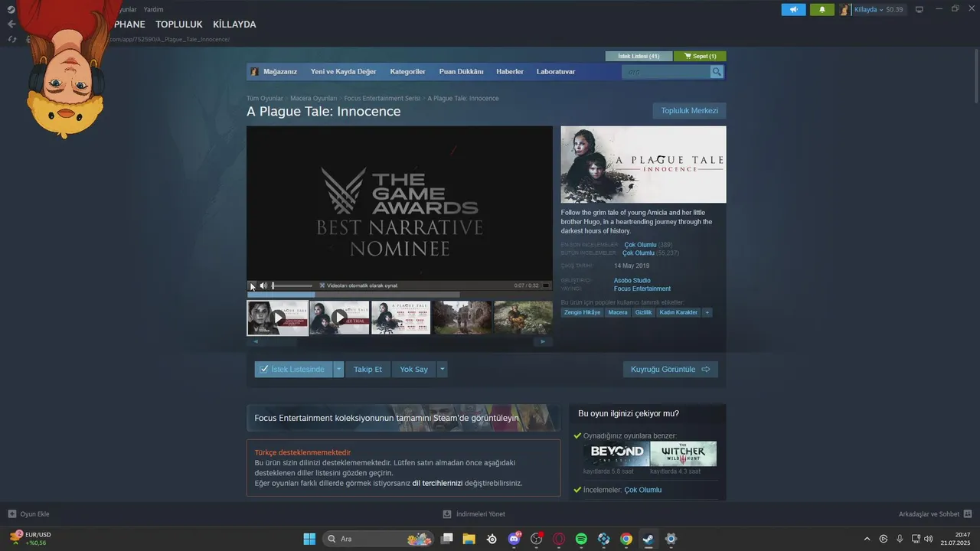
Task: Click 'Macera Oyunları' breadcrumb link
Action: click(x=313, y=99)
